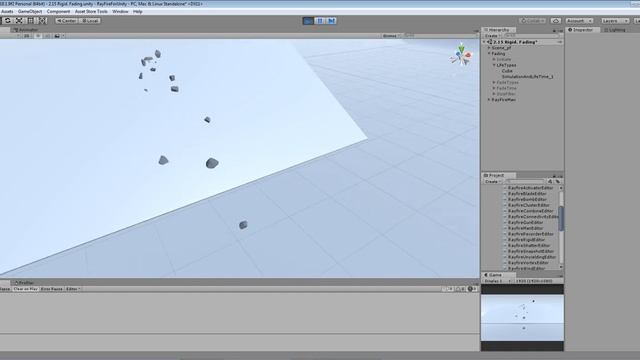Viewport: 640px width, 360px height.
Task: Switch to the Hierarchy tab
Action: 499,30
